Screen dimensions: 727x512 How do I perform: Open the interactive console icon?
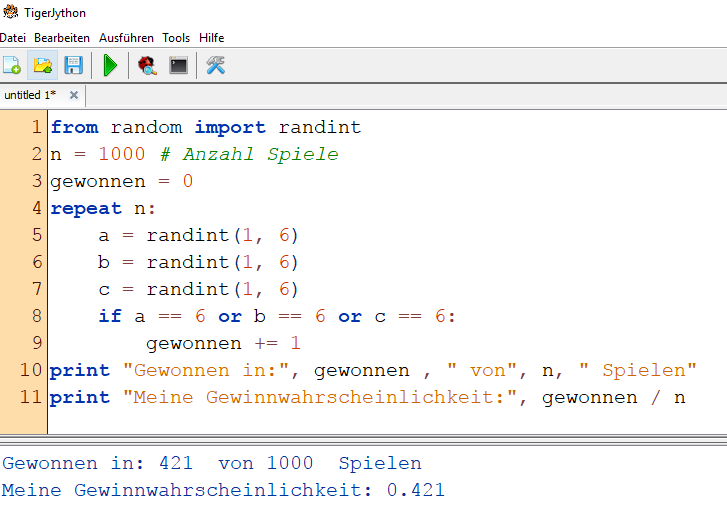click(178, 66)
